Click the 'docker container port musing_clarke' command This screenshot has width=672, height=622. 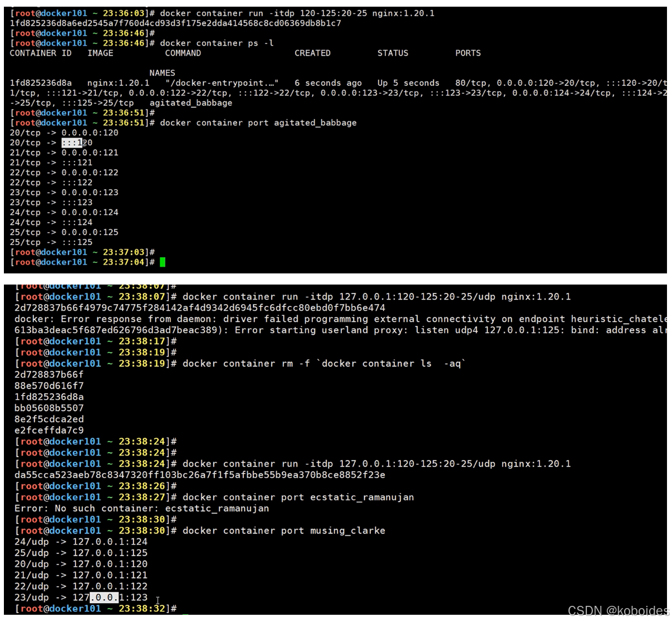click(284, 531)
